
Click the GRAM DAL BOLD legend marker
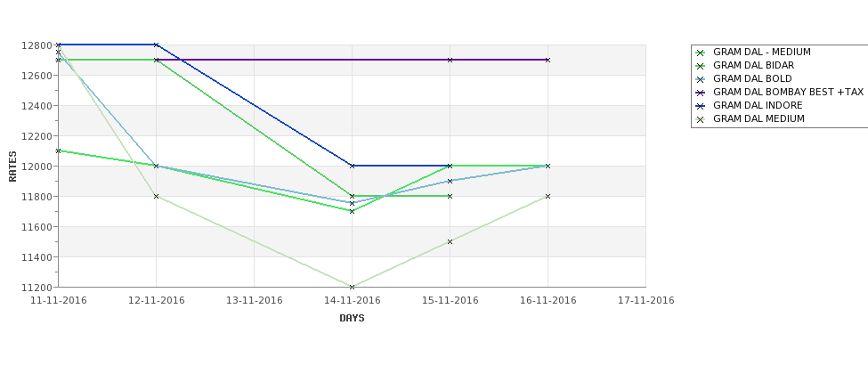pyautogui.click(x=701, y=79)
